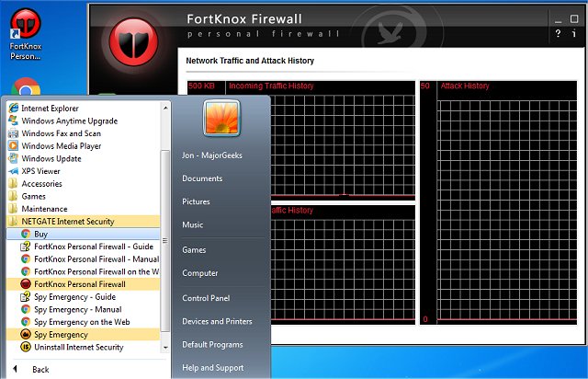
Task: Open Spy Emergency - Manual
Action: (x=83, y=309)
